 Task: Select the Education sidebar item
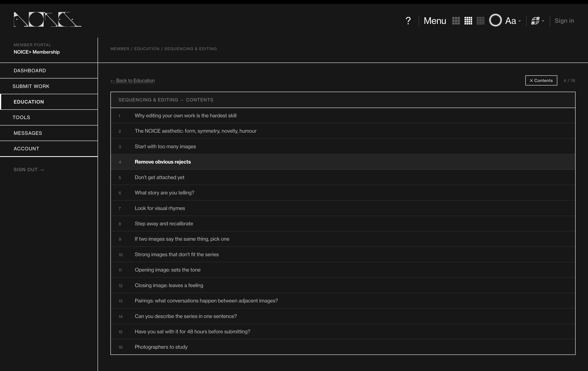(x=49, y=102)
